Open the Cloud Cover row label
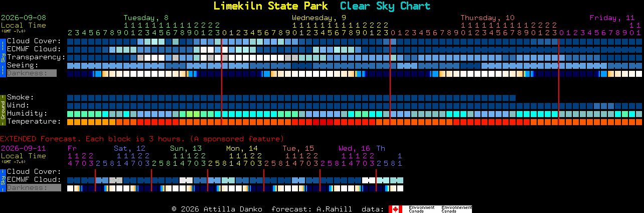The image size is (644, 213). click(34, 41)
